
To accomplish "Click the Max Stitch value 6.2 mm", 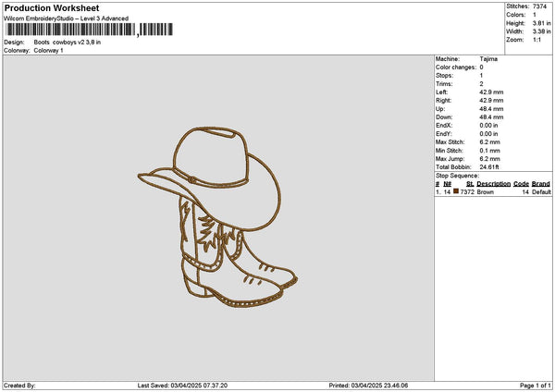I will (x=490, y=141).
